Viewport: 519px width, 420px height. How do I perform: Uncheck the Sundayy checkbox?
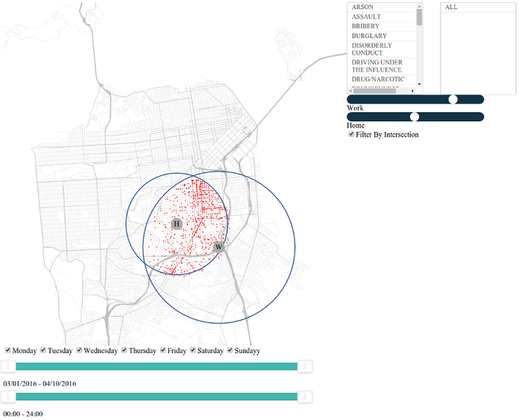coord(230,350)
